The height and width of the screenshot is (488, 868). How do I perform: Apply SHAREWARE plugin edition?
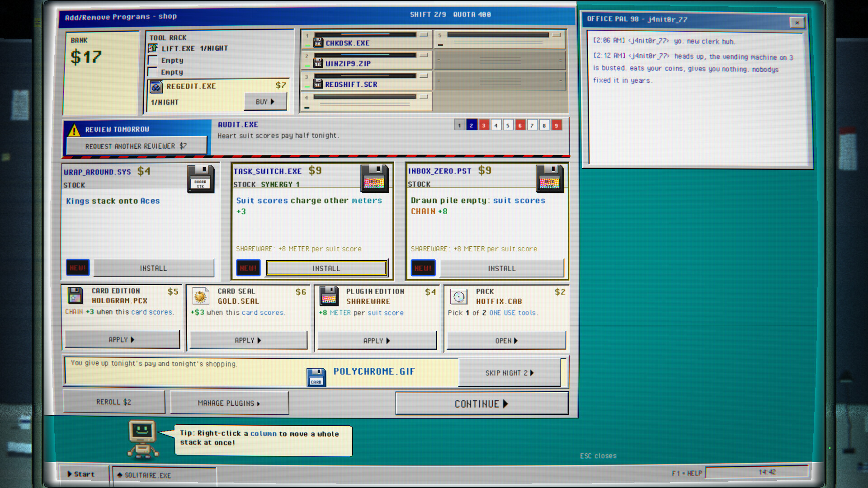[x=377, y=341]
